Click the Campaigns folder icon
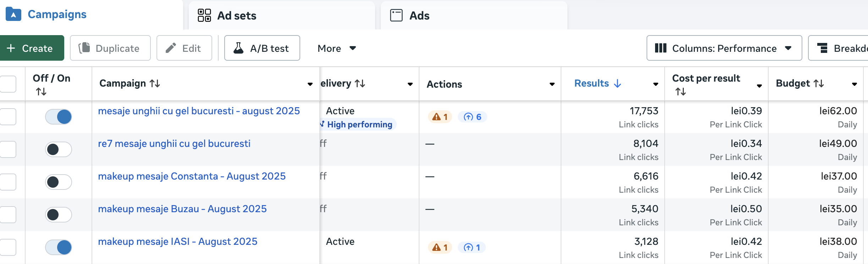This screenshot has width=868, height=264. coord(13,15)
